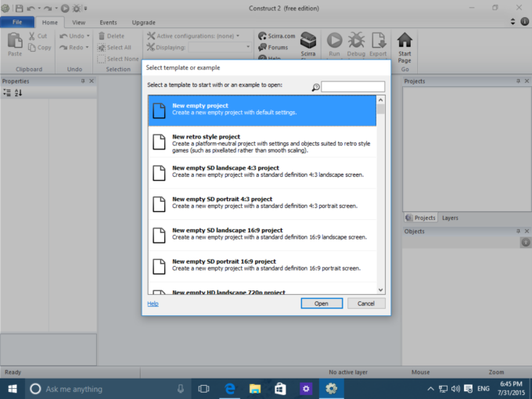Screen dimensions: 532x399
Task: Open the Start Page house icon
Action: (x=404, y=41)
